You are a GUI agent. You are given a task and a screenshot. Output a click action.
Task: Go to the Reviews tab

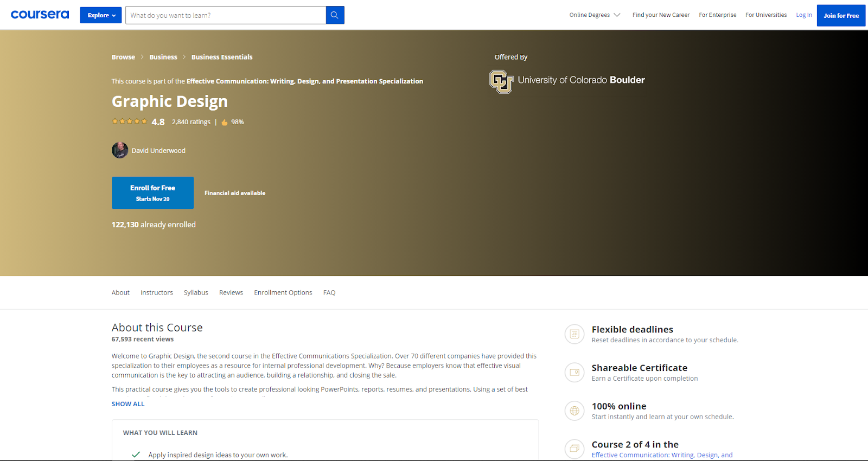pos(231,293)
